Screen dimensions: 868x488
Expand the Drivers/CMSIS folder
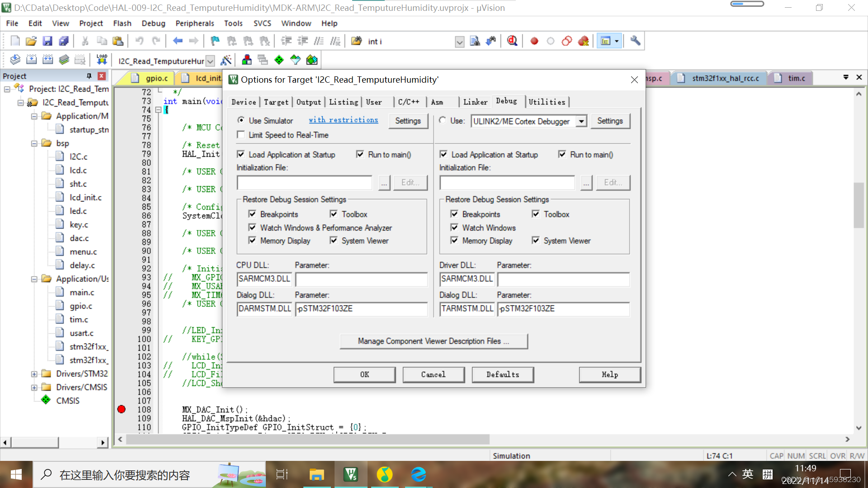pos(34,387)
